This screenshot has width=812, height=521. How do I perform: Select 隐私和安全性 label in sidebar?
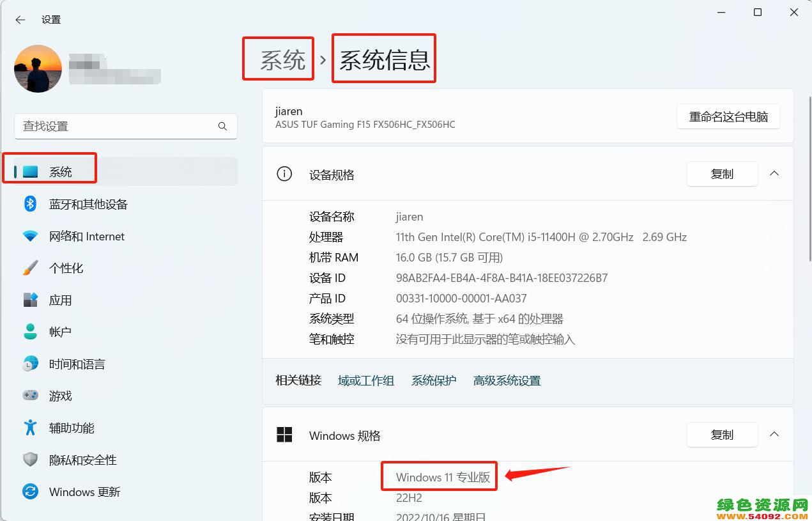click(83, 460)
